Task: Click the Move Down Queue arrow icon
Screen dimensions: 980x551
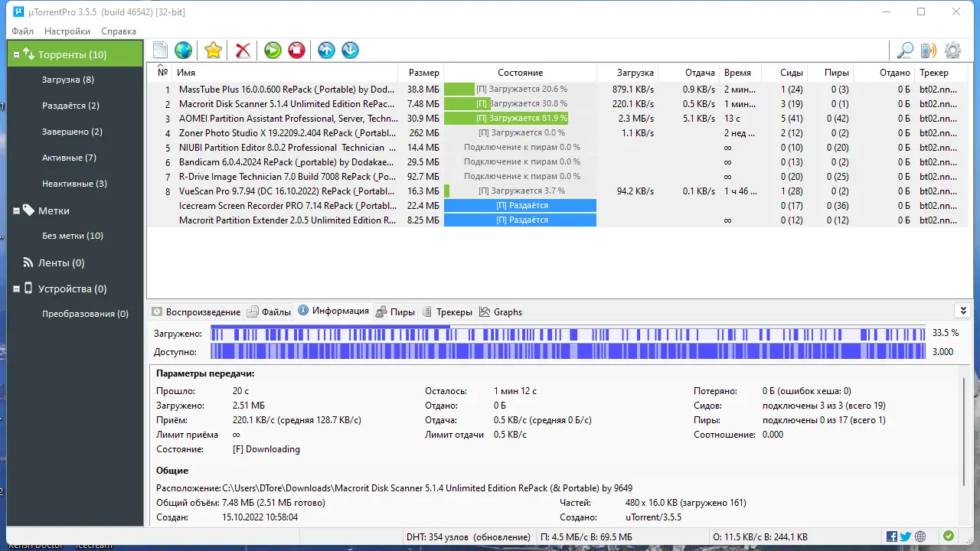Action: [350, 51]
